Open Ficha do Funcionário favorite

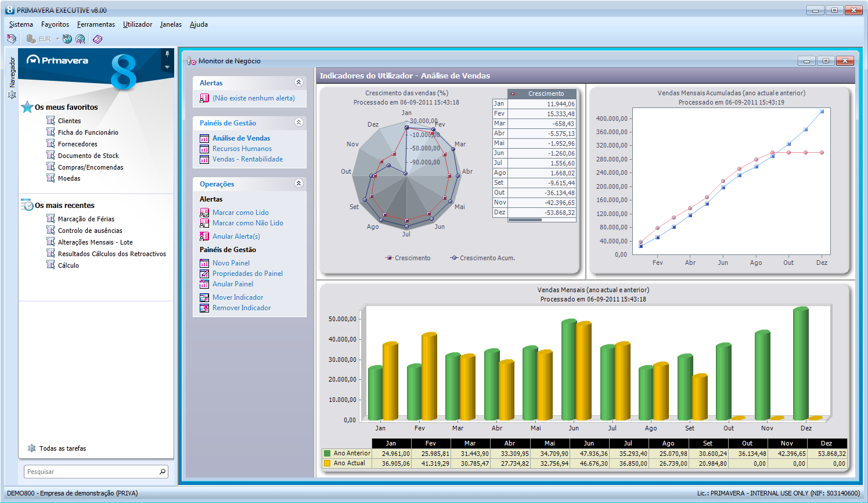pos(88,132)
